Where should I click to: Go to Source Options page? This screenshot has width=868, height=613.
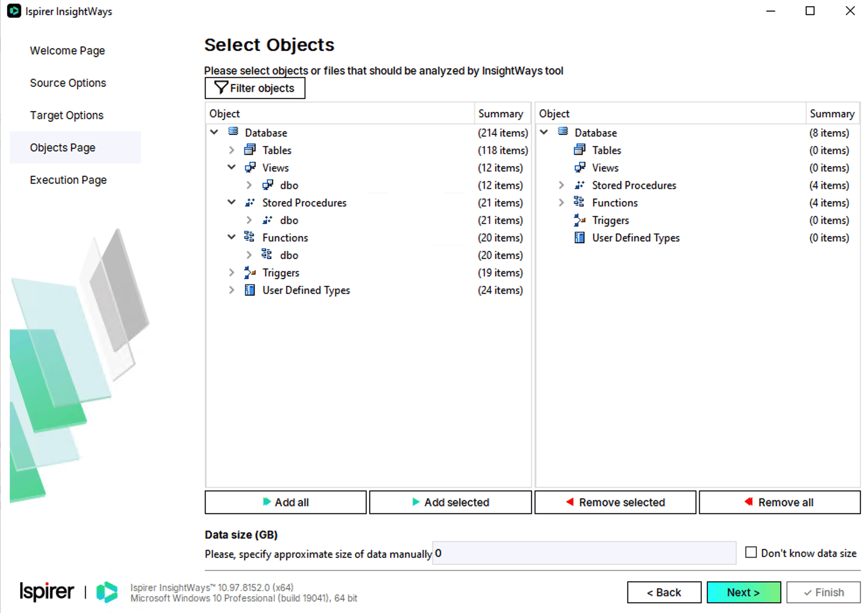point(68,83)
